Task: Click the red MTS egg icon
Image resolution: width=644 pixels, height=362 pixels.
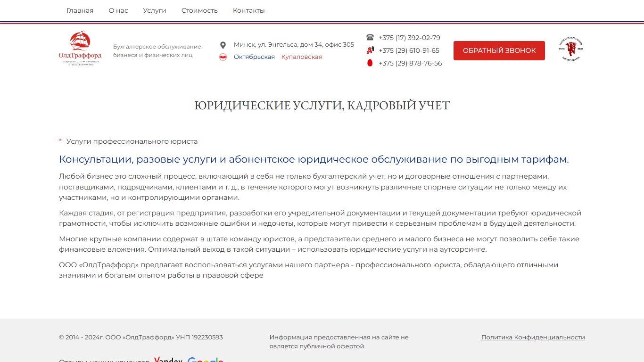Action: point(370,63)
